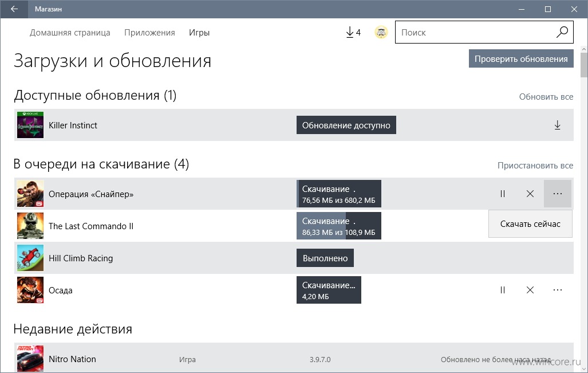Click the Приостановить все link
Viewport: 588px width, 373px height.
coord(535,165)
